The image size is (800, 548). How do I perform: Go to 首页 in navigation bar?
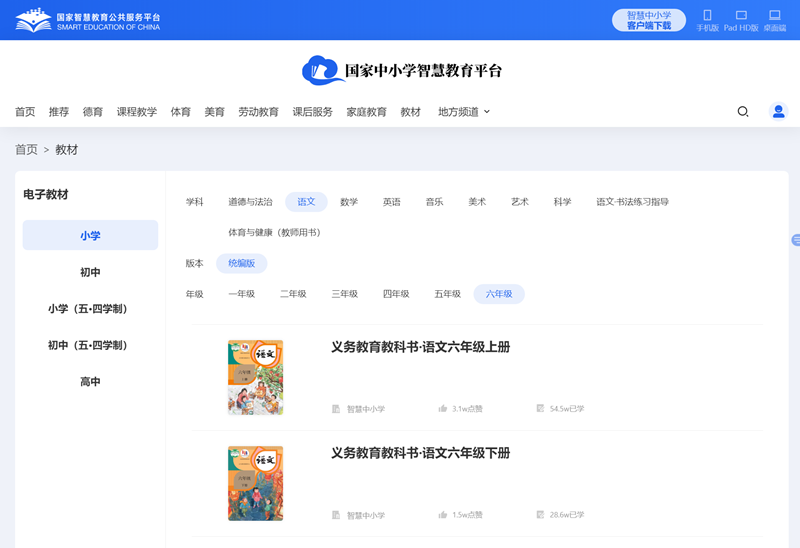(25, 112)
